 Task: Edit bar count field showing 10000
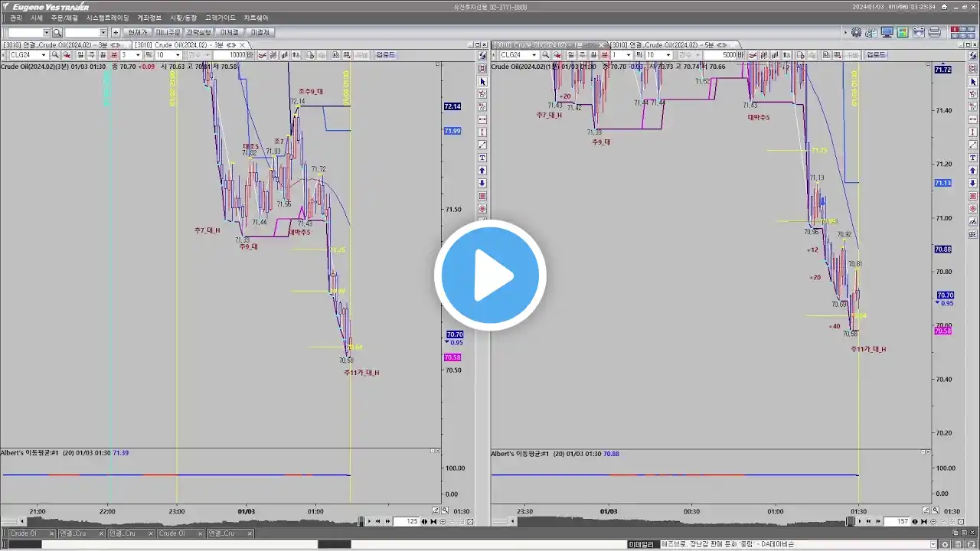tap(230, 54)
